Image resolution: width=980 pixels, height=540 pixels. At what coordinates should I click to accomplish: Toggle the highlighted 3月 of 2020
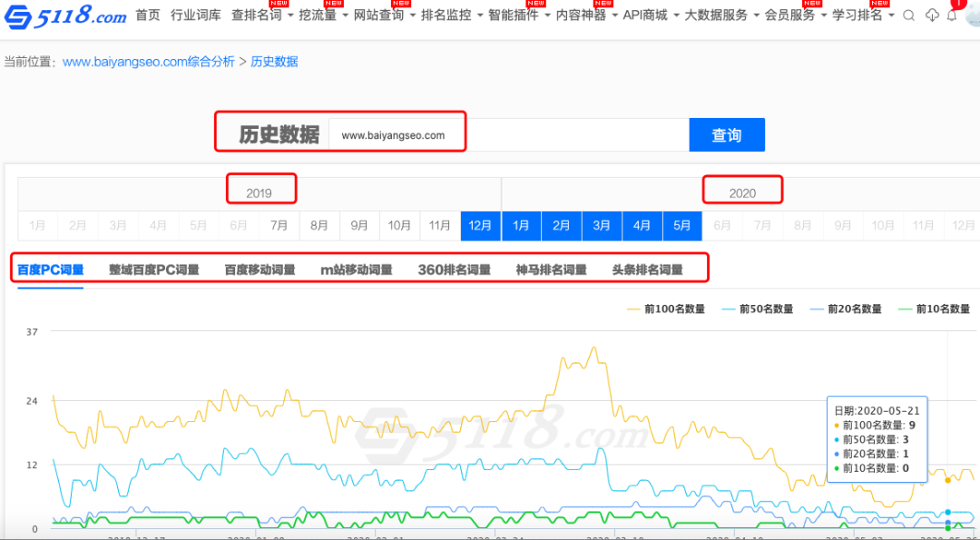tap(602, 226)
